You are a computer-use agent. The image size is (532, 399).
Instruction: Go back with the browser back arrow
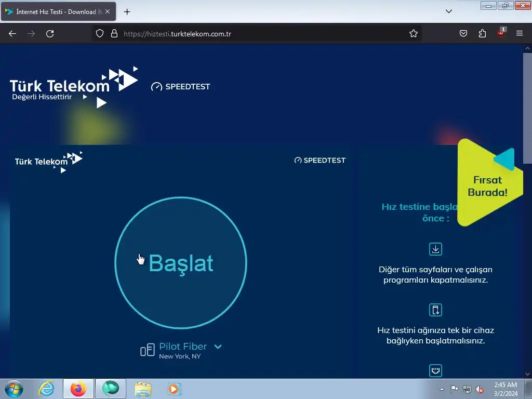click(12, 34)
